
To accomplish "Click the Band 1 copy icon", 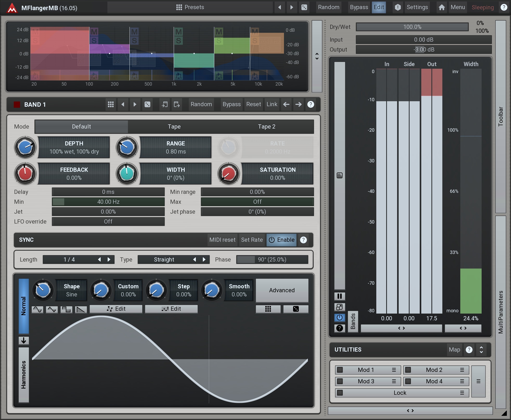I will (x=165, y=104).
